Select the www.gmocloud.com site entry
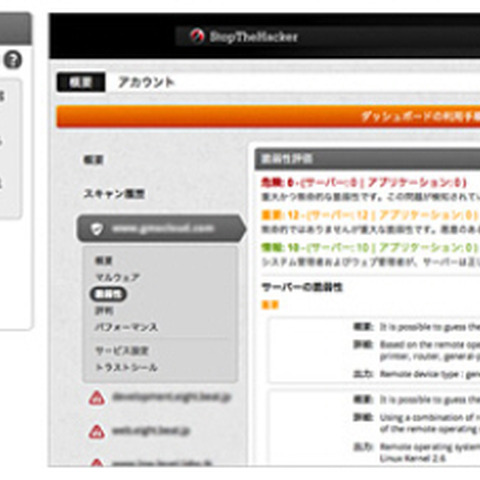Image resolution: width=480 pixels, height=480 pixels. point(161,229)
